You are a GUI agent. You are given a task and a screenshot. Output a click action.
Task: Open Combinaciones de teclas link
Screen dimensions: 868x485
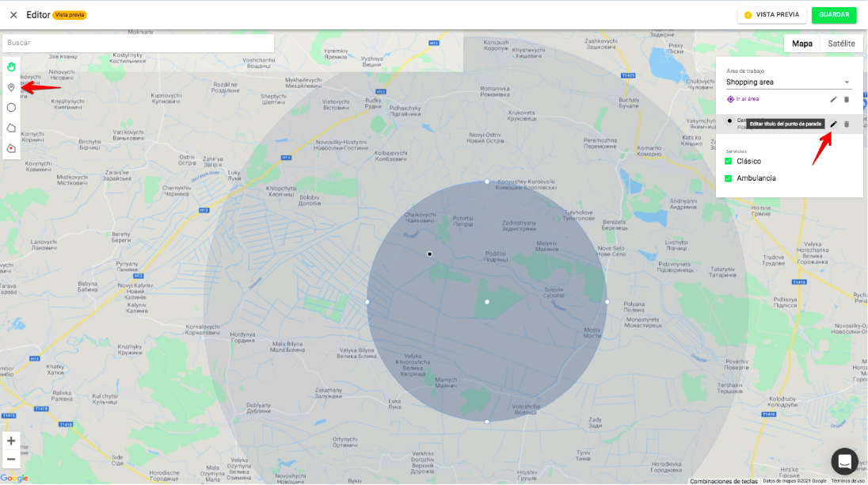click(x=724, y=481)
